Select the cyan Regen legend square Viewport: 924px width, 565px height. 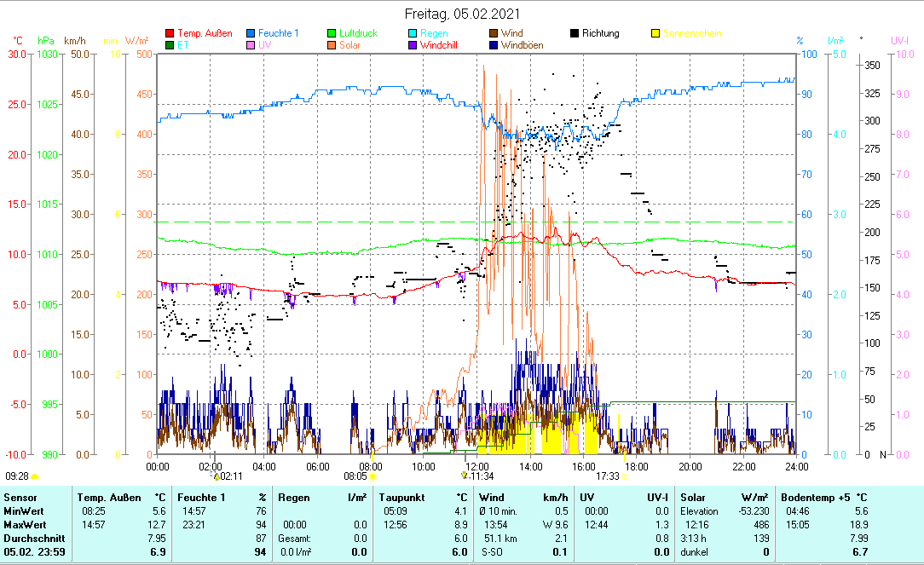[x=414, y=34]
